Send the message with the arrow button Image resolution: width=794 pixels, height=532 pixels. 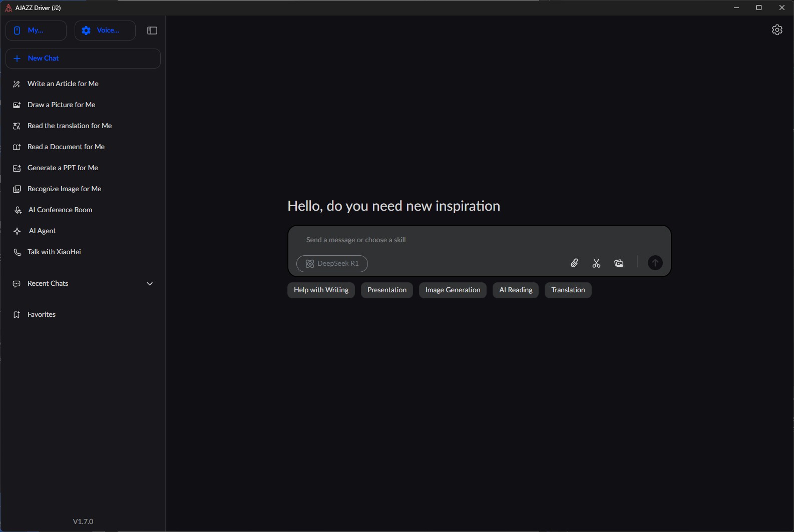(x=655, y=263)
